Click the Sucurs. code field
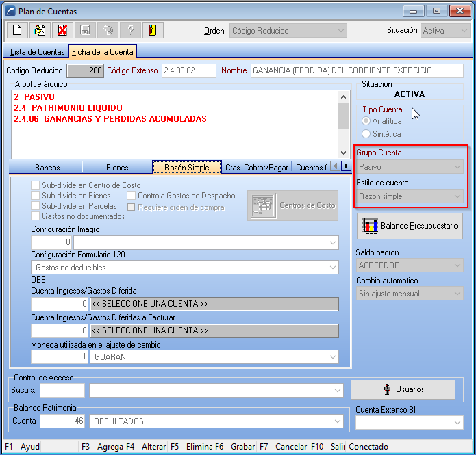The height and width of the screenshot is (455, 476). click(x=62, y=391)
